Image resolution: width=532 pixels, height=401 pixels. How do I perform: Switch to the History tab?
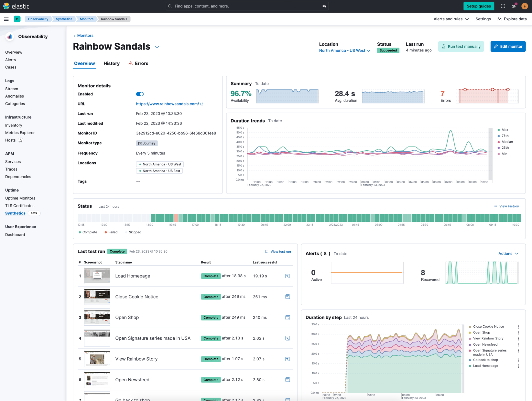[x=112, y=63]
